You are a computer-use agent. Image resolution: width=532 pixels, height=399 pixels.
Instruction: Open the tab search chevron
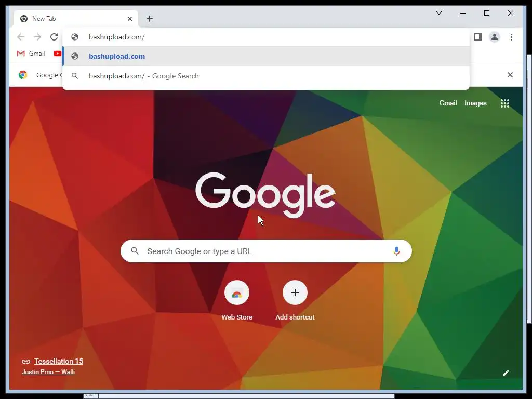click(x=438, y=13)
